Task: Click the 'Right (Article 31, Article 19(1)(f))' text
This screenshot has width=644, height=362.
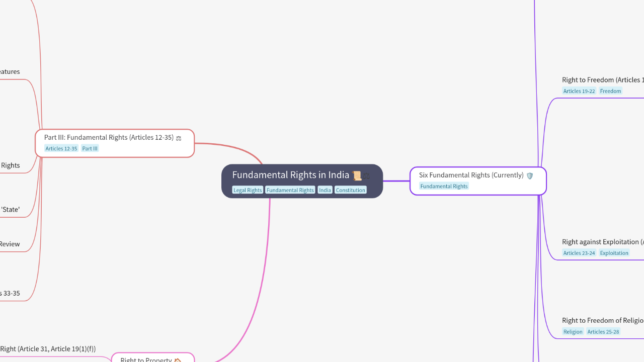Action: pyautogui.click(x=48, y=349)
